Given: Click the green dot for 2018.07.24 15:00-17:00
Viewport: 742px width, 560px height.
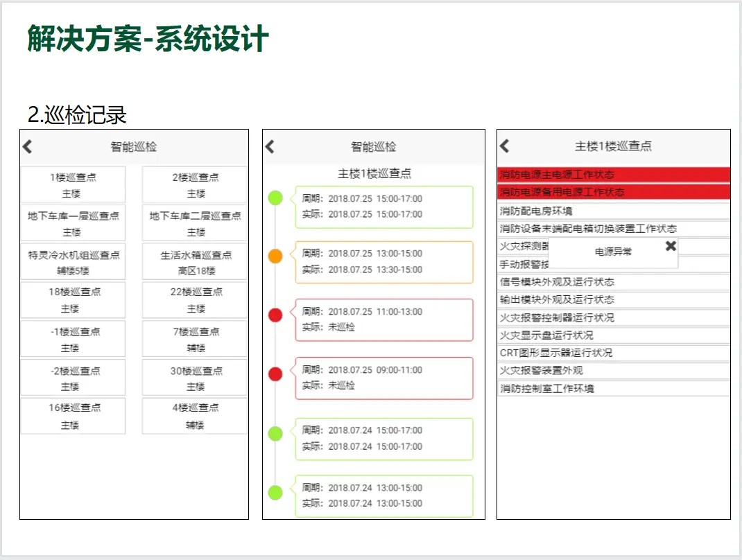Looking at the screenshot, I should (x=275, y=433).
